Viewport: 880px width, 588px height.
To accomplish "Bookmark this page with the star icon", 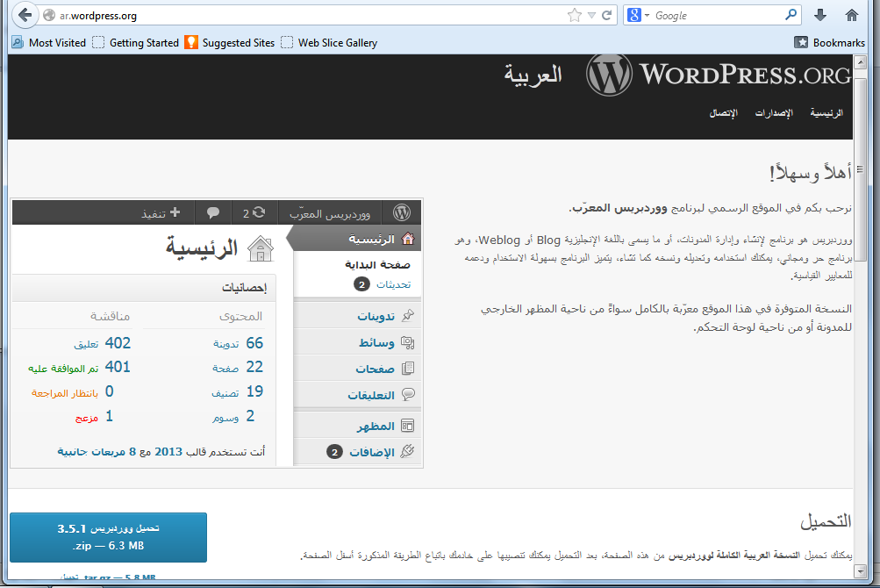I will pos(574,15).
